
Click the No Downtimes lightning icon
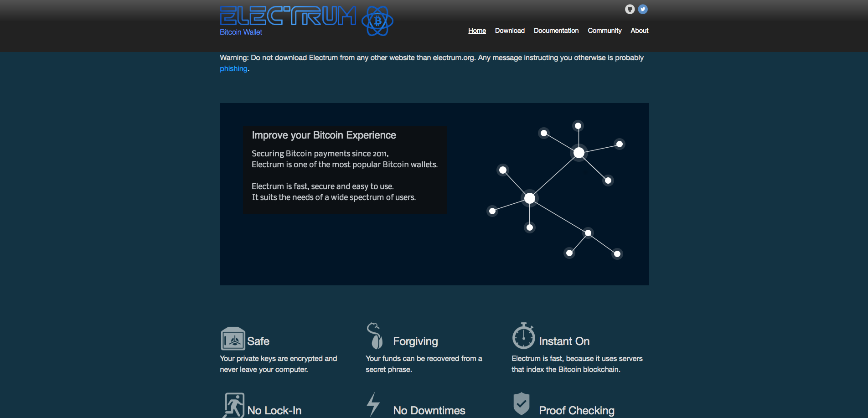373,404
